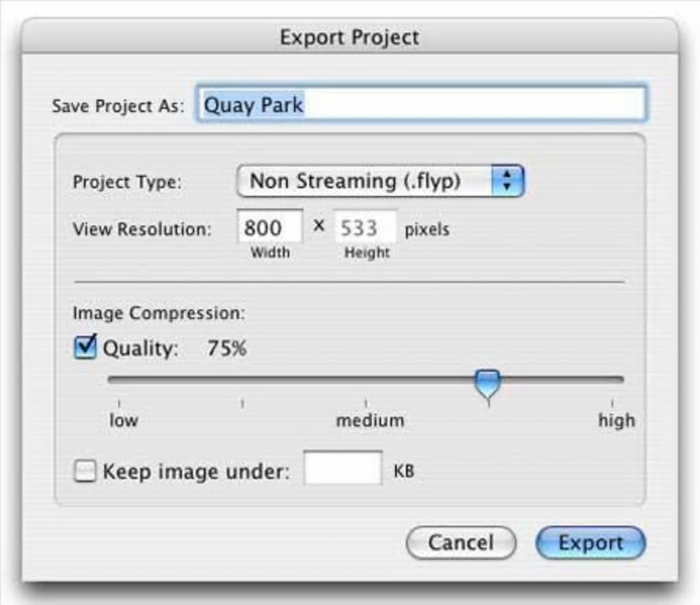This screenshot has width=700, height=605.
Task: Enable the Keep image under checkbox
Action: [85, 471]
